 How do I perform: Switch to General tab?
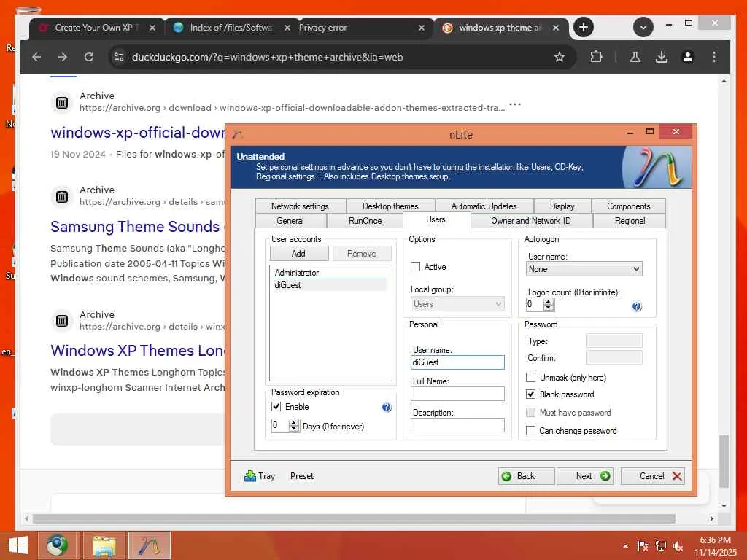(290, 221)
